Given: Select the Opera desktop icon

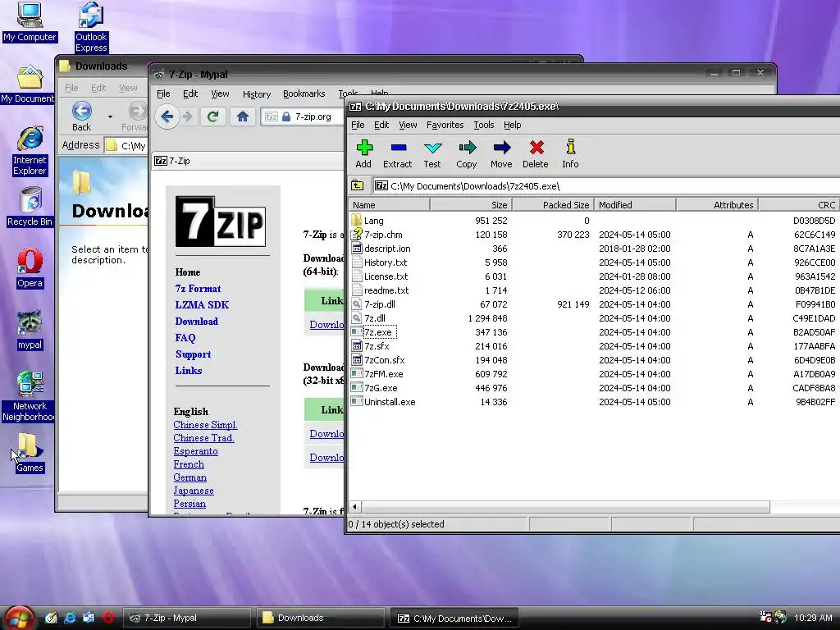Looking at the screenshot, I should (x=30, y=268).
